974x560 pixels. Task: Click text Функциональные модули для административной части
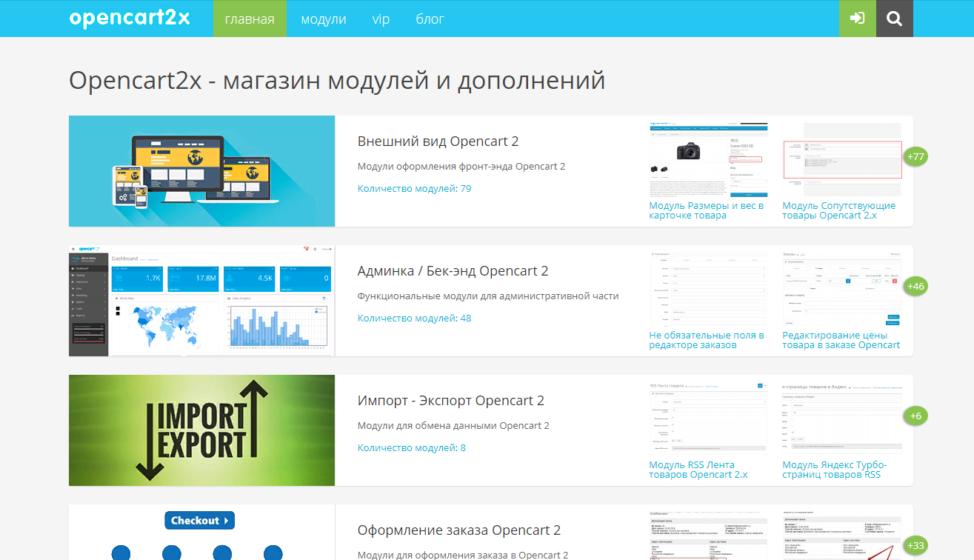(488, 296)
